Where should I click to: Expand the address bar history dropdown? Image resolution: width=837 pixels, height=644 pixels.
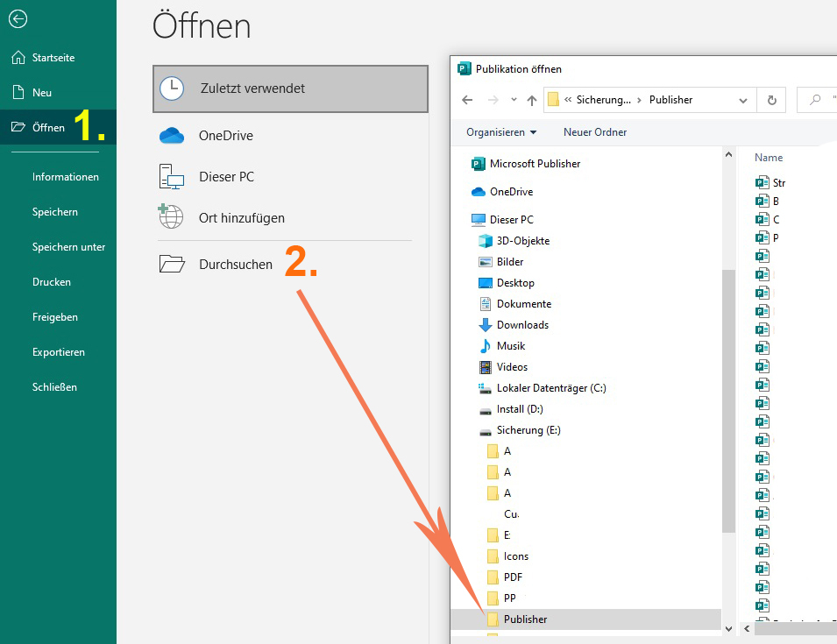point(743,100)
